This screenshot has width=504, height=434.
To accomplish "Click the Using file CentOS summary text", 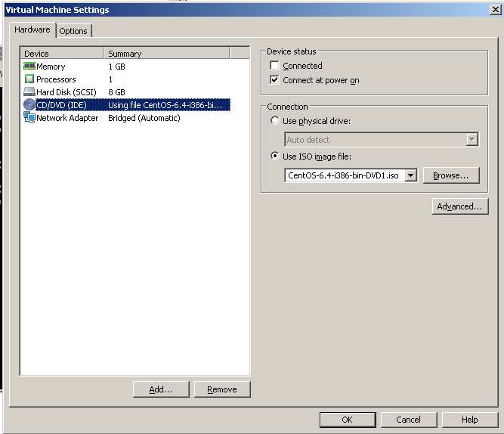I will tap(165, 105).
